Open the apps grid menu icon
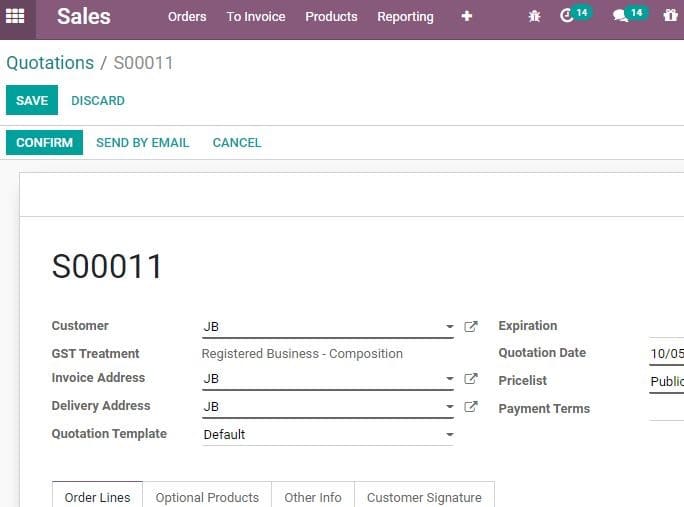Viewport: 684px width, 507px height. click(15, 16)
